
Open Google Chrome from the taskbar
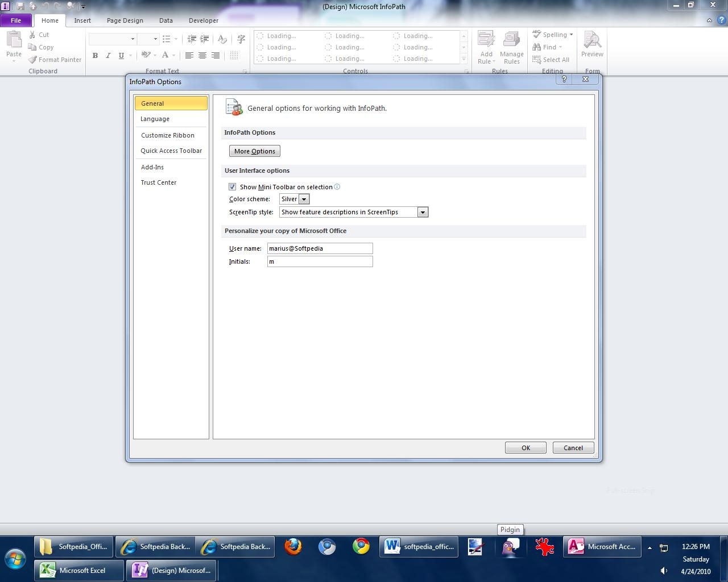[361, 547]
